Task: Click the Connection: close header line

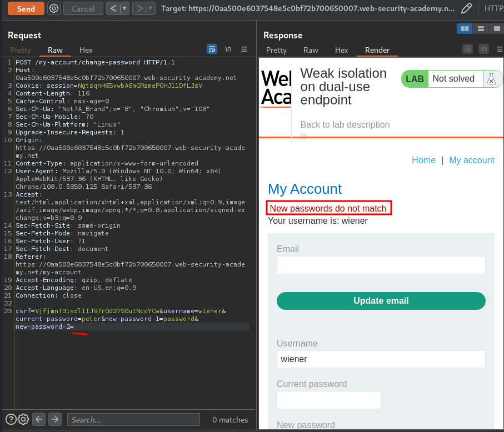Action: 48,295
